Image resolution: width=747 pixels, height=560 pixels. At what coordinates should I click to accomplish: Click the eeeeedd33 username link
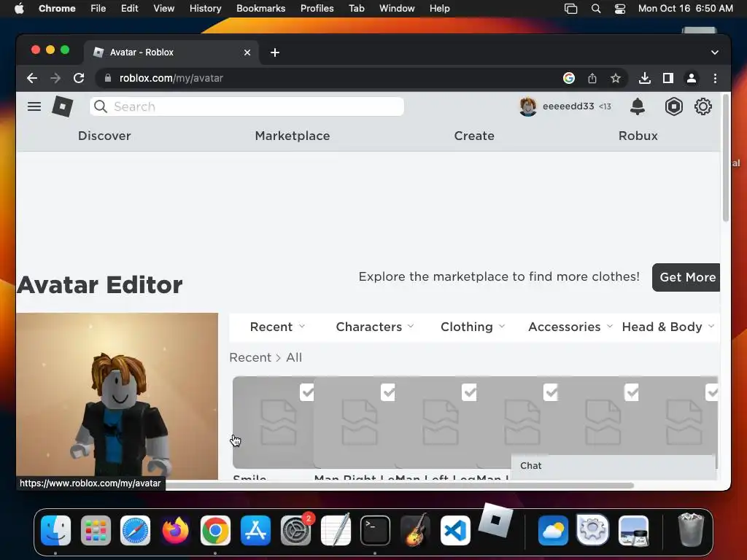click(x=568, y=106)
